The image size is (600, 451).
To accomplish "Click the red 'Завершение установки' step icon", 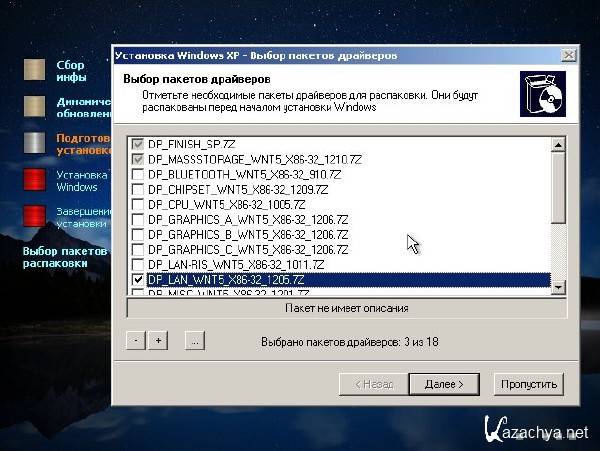I will pyautogui.click(x=36, y=217).
